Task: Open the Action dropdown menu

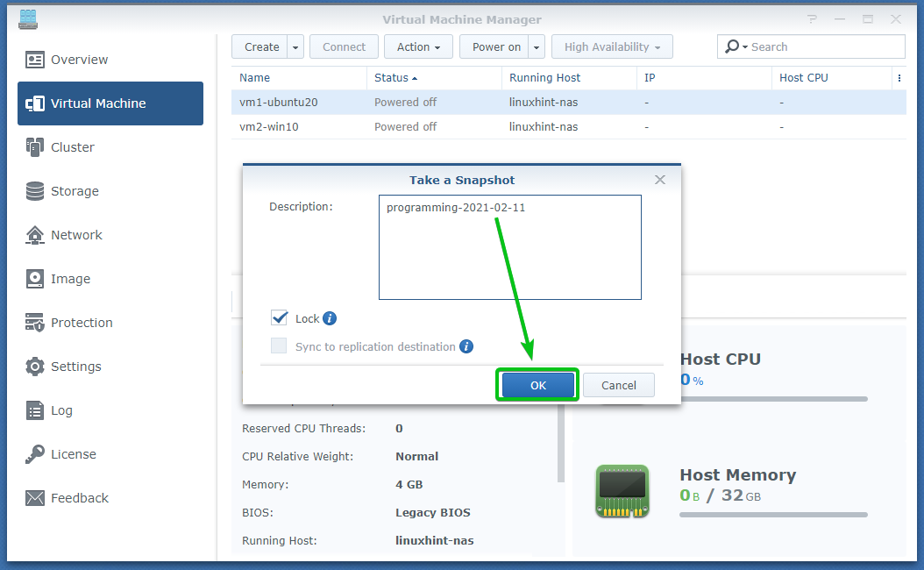Action: pos(419,47)
